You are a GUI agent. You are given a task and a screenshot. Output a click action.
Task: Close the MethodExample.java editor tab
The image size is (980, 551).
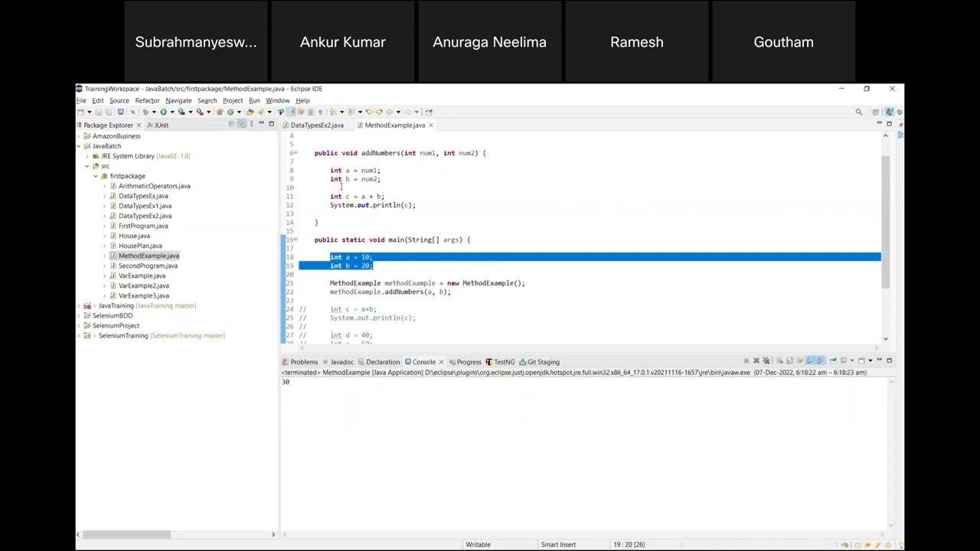pyautogui.click(x=430, y=125)
